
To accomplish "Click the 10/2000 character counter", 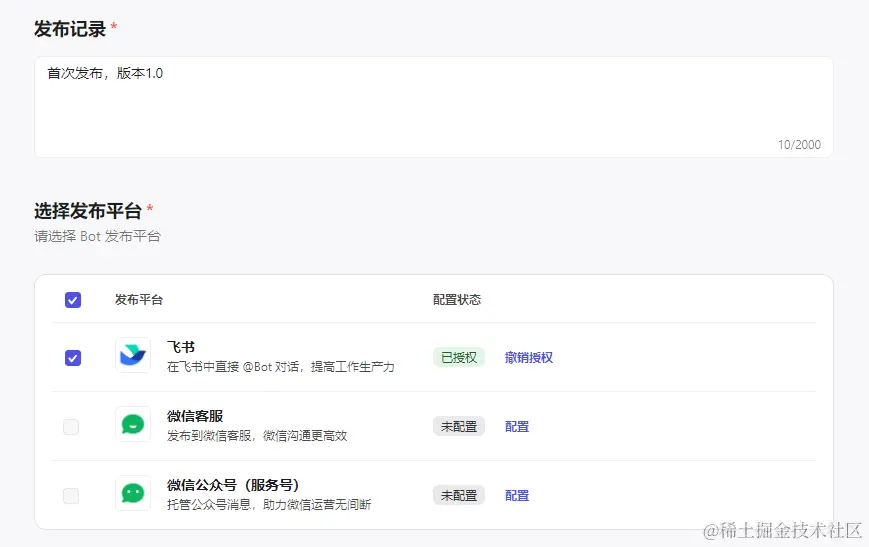I will tap(799, 145).
